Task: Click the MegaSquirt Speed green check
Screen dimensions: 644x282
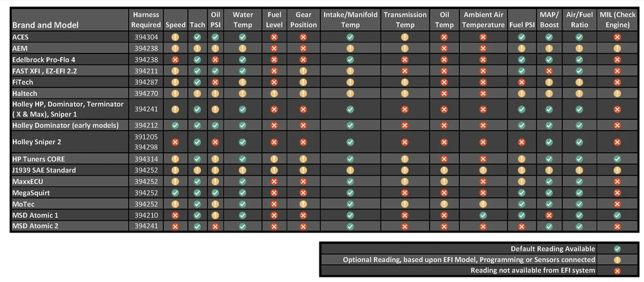Action: [175, 193]
